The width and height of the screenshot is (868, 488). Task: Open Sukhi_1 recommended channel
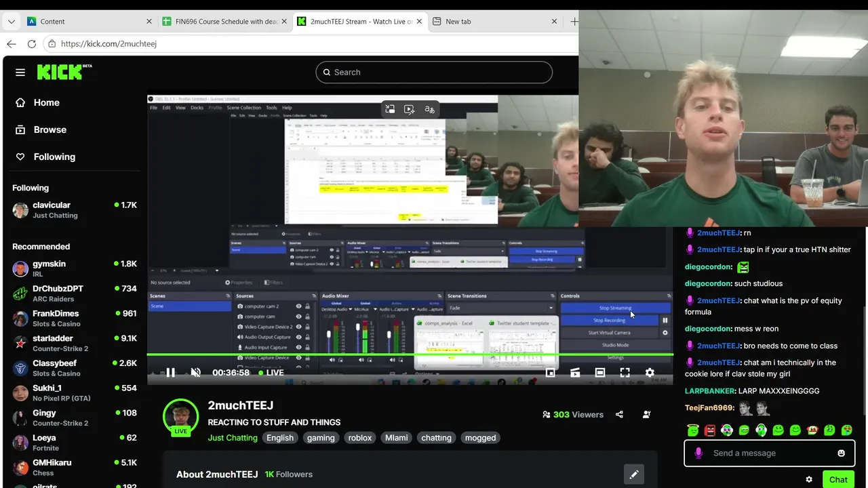75,392
